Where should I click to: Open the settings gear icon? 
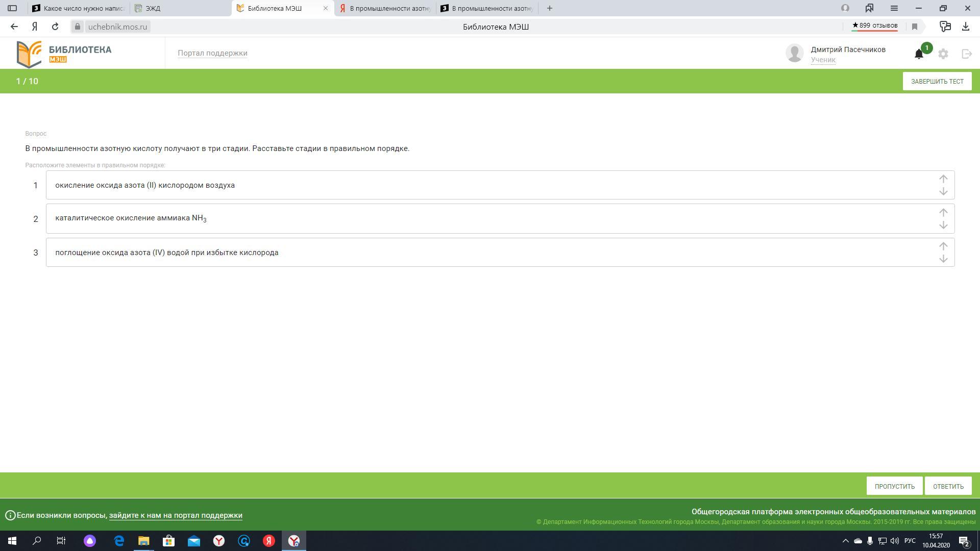coord(943,54)
